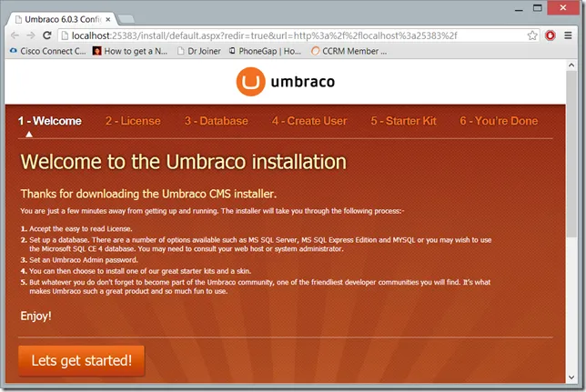Click 'Welcome to the Umbraco installation' heading
Viewport: 586px width, 392px height.
click(x=184, y=162)
